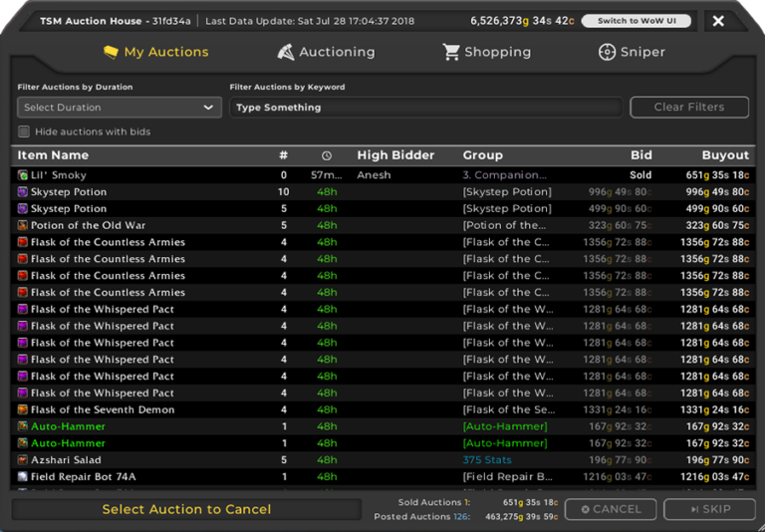Click the Shopping cart icon
Viewport: 765px width, 532px height.
[x=451, y=52]
